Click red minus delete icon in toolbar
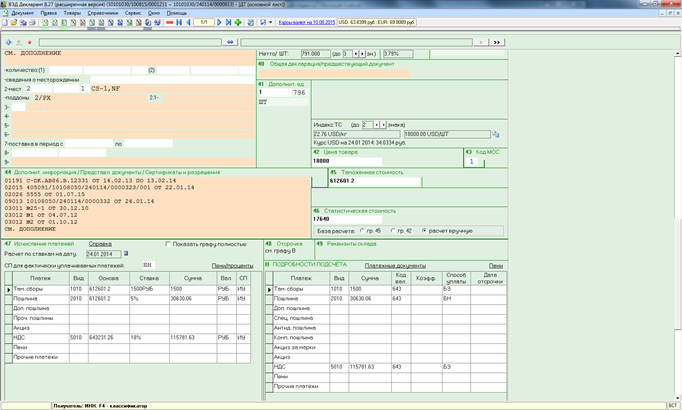682x410 pixels. tap(168, 21)
